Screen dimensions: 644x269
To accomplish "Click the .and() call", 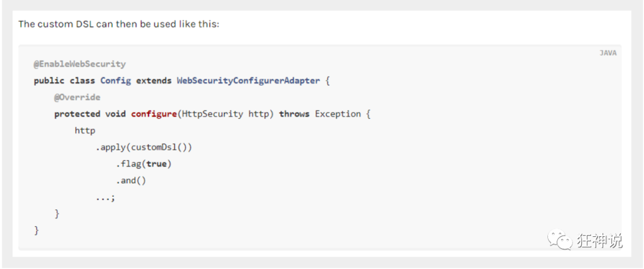I will click(131, 180).
